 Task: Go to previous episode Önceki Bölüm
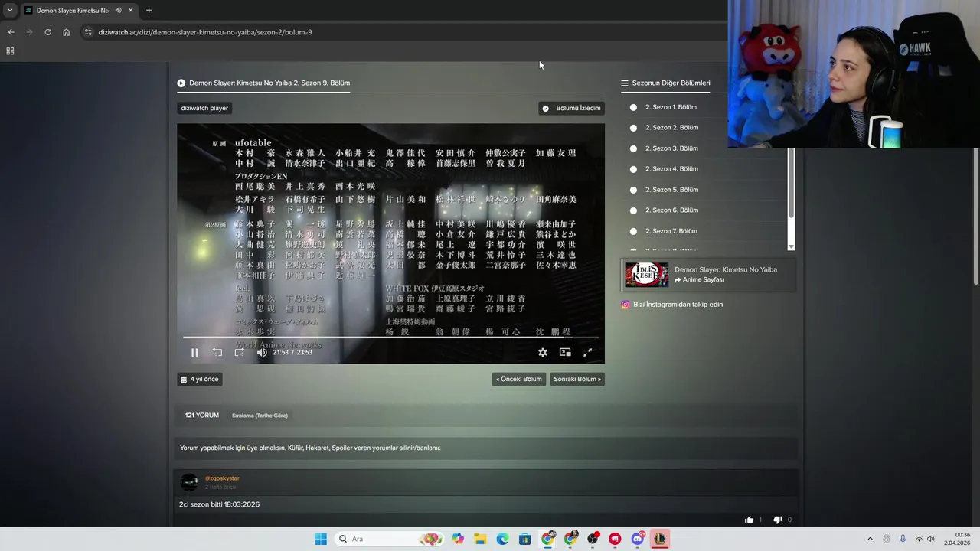point(519,379)
